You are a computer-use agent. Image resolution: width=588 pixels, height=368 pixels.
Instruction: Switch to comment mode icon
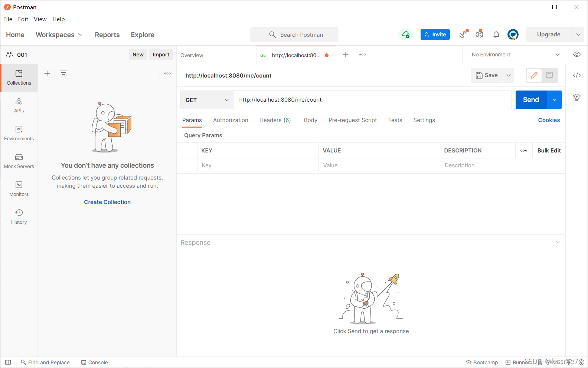coord(549,75)
